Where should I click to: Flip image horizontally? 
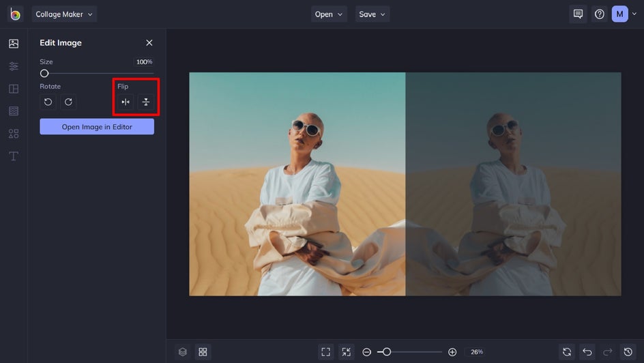[x=126, y=102]
